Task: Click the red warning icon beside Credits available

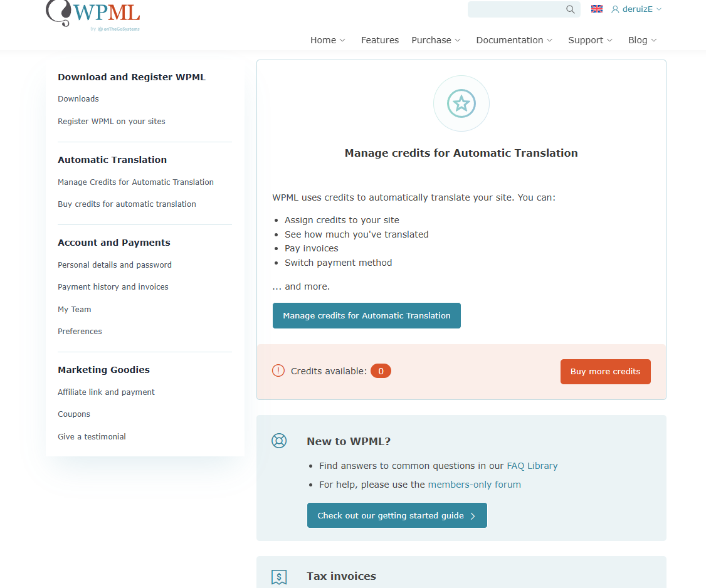Action: coord(278,370)
